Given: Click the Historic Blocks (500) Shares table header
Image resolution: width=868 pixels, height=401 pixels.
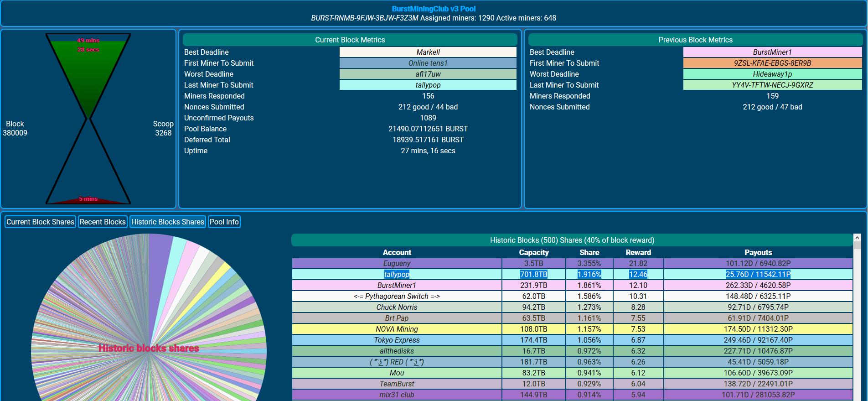Looking at the screenshot, I should point(572,240).
